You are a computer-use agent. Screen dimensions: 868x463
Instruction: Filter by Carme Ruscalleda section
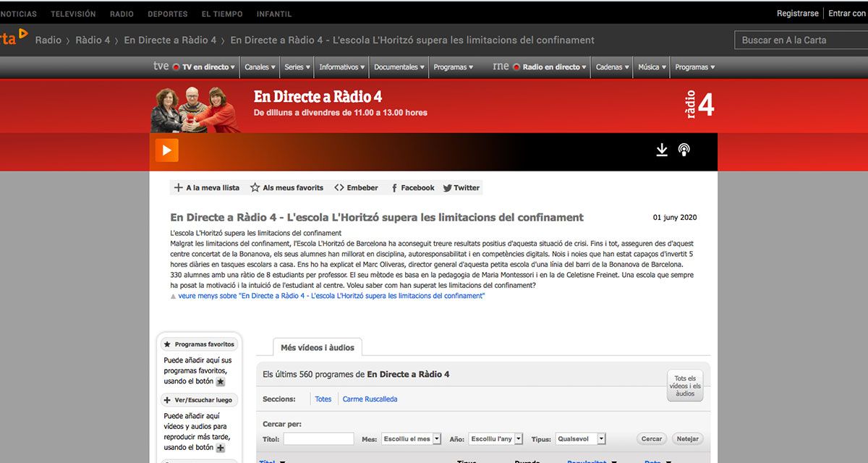(370, 399)
